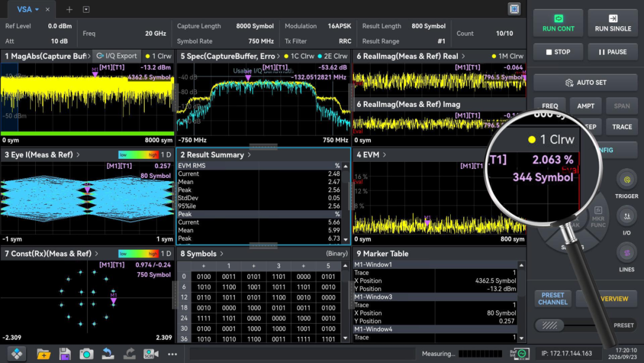Close the VSA tab

[48, 10]
